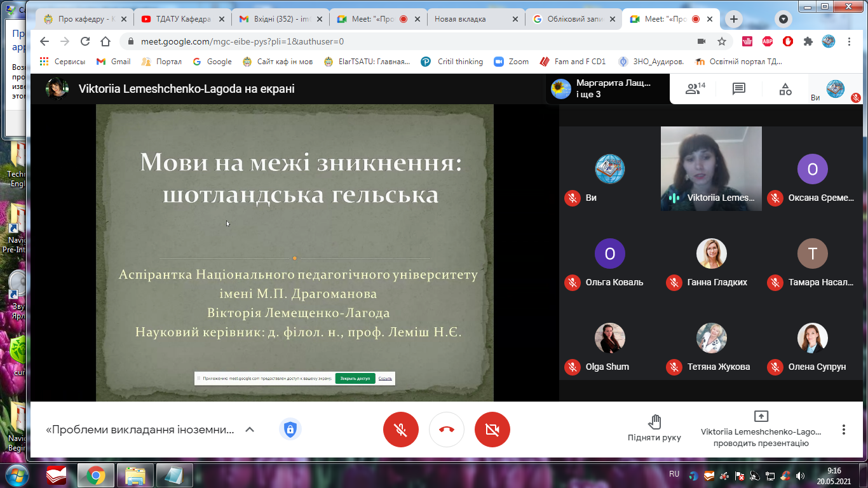Open Chrome tab search dropdown arrow
The width and height of the screenshot is (868, 488).
click(783, 19)
